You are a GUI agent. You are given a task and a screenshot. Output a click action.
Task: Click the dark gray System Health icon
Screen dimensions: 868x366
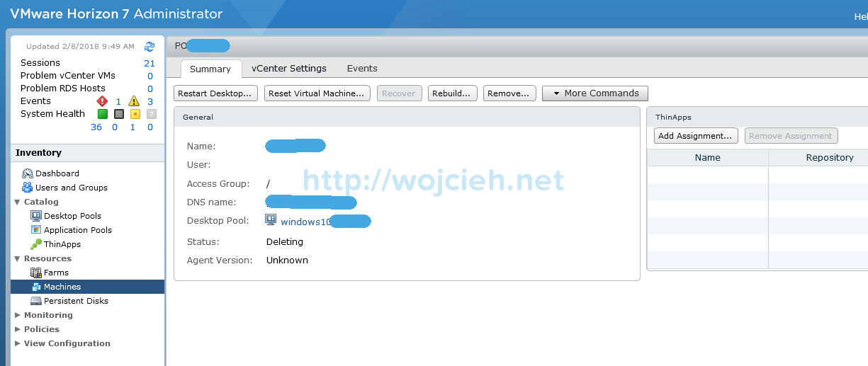(x=118, y=114)
